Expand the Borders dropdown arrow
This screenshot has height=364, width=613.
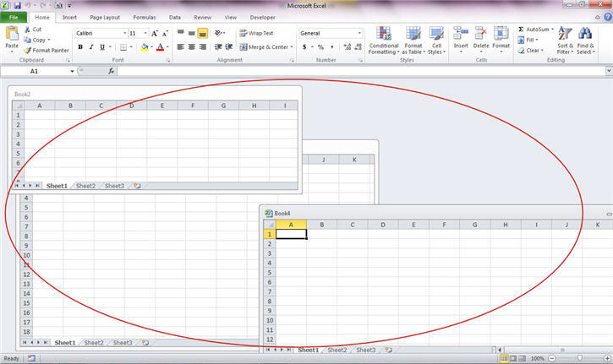tap(131, 47)
